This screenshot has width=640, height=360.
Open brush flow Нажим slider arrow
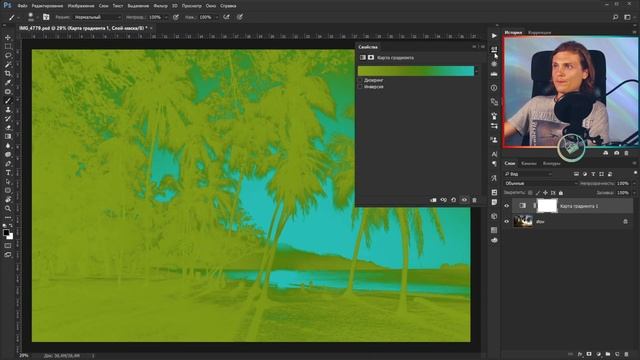(x=216, y=17)
